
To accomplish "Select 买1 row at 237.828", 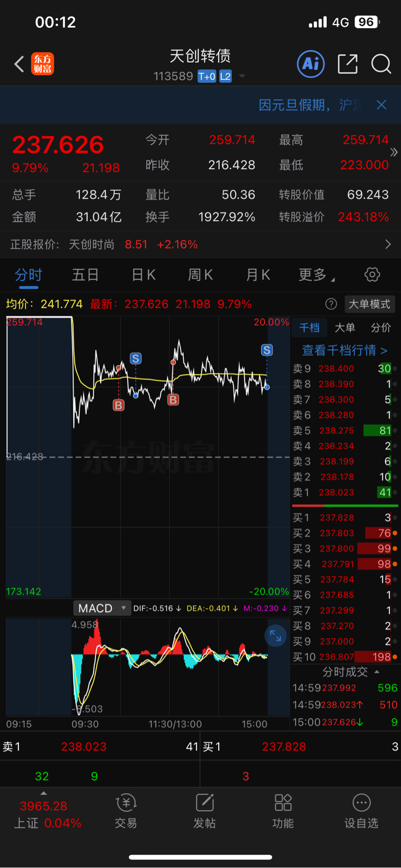I will click(345, 518).
